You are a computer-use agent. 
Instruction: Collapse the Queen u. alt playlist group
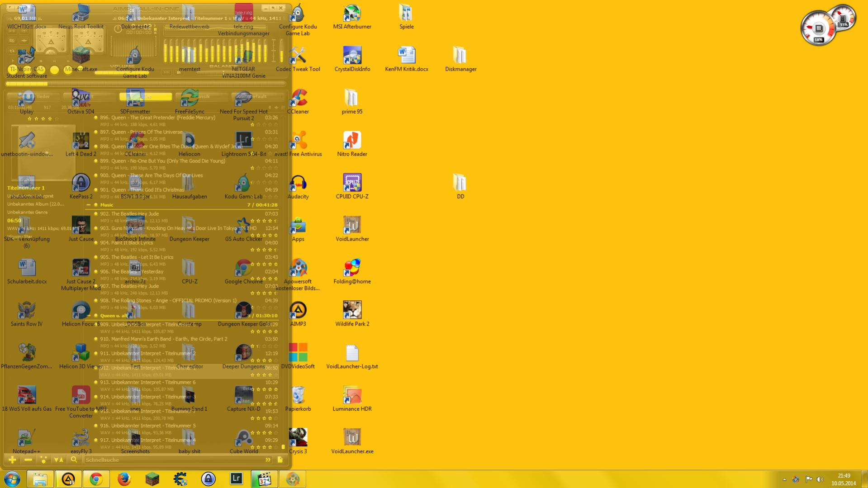point(89,316)
